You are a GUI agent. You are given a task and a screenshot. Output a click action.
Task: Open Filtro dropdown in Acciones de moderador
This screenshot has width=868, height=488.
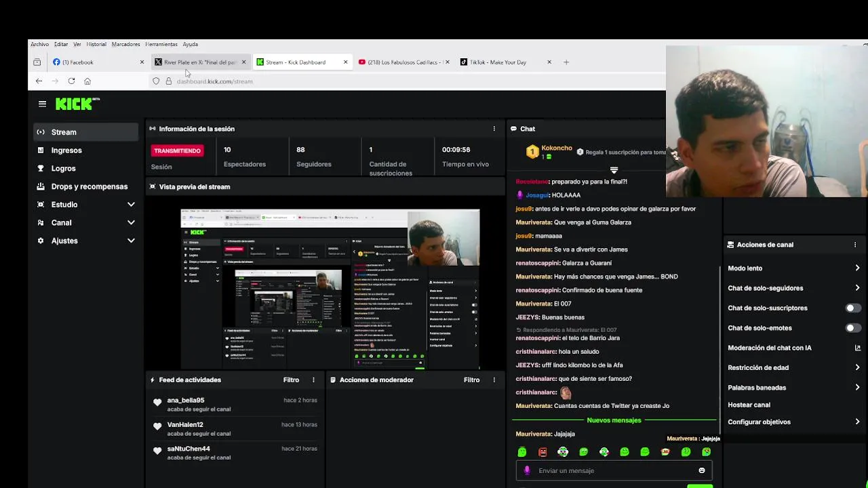pyautogui.click(x=471, y=380)
